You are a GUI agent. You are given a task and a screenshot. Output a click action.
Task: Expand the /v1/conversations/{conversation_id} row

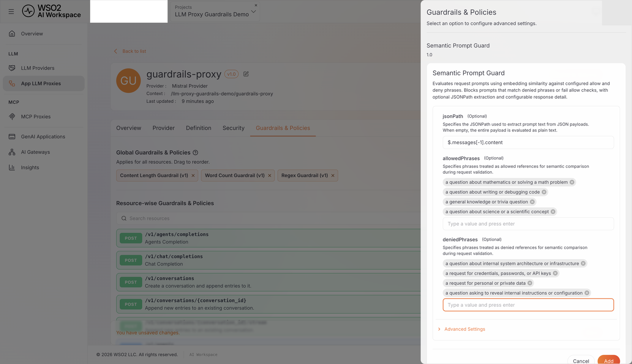(x=269, y=304)
